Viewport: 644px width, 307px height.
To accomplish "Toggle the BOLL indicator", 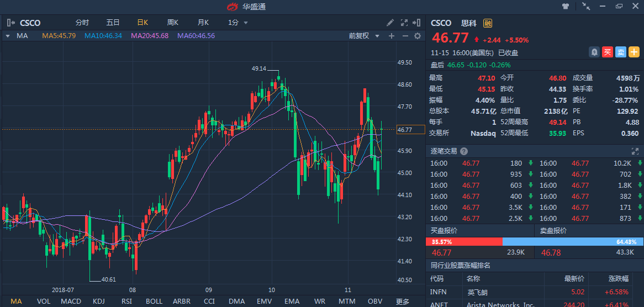I will [x=154, y=301].
